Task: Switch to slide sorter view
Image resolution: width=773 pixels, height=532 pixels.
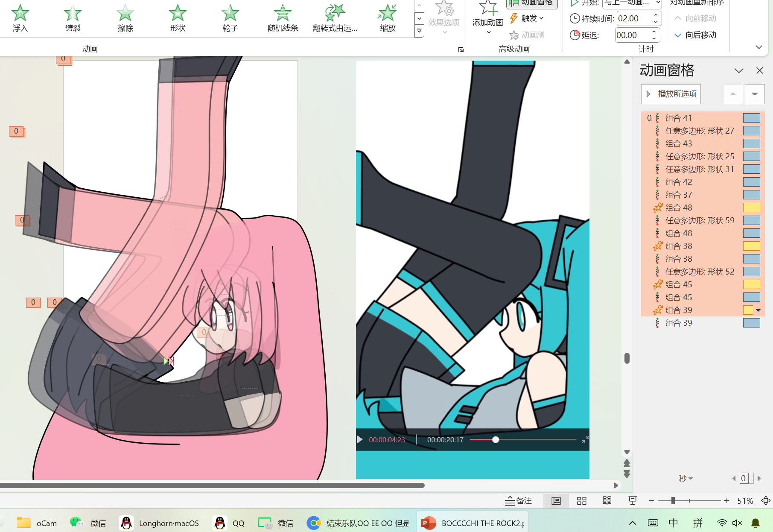Action: (x=582, y=501)
